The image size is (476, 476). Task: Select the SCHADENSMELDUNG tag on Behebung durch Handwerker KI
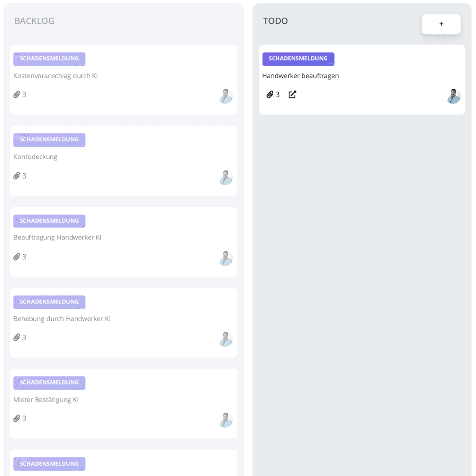[x=49, y=302]
